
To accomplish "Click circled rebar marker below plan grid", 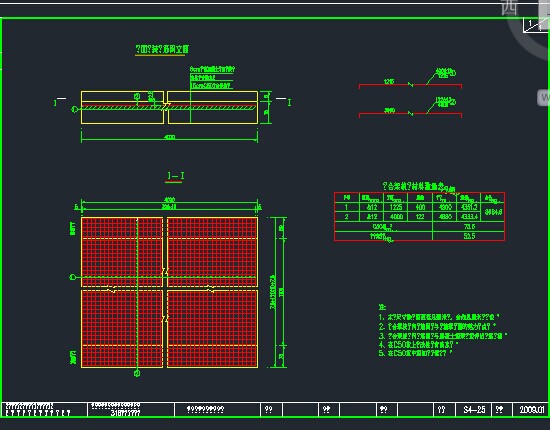I will pyautogui.click(x=137, y=374).
